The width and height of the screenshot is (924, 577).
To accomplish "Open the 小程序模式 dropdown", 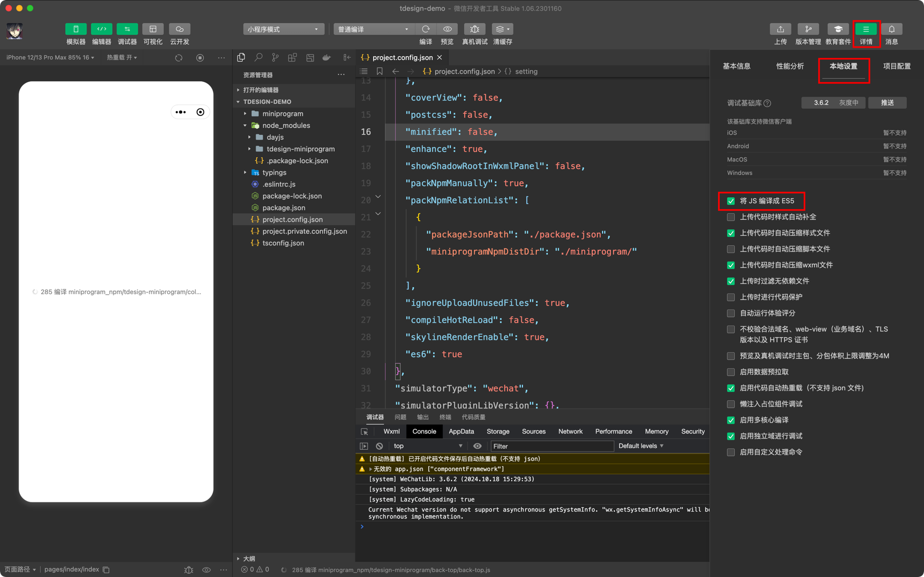I will (283, 29).
